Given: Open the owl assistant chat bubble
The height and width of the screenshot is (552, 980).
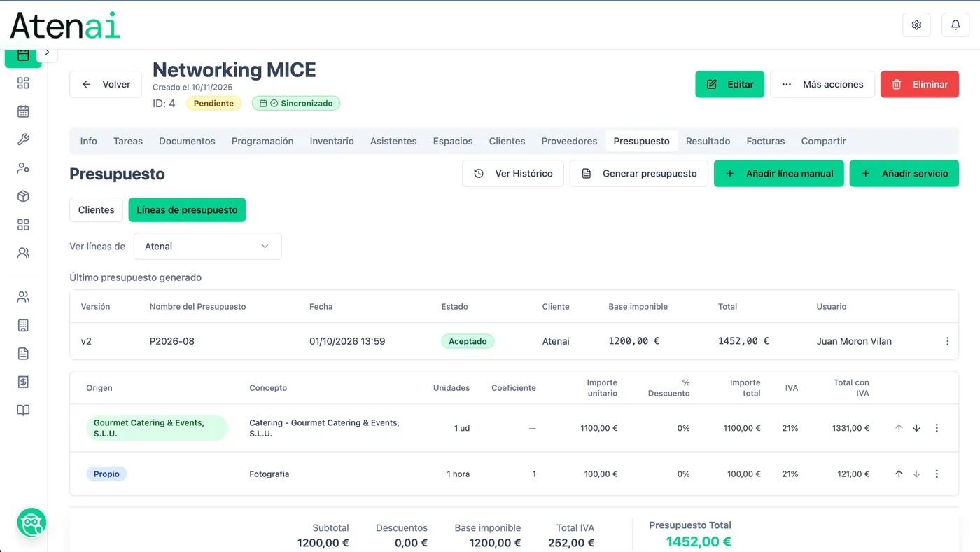Looking at the screenshot, I should [31, 523].
